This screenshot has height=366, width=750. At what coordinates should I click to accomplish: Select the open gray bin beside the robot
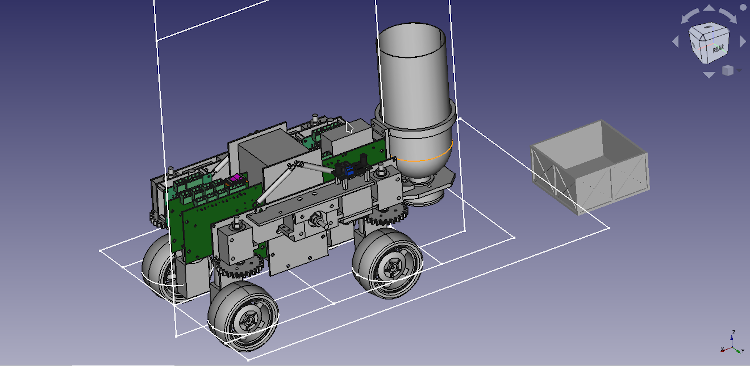click(x=590, y=166)
